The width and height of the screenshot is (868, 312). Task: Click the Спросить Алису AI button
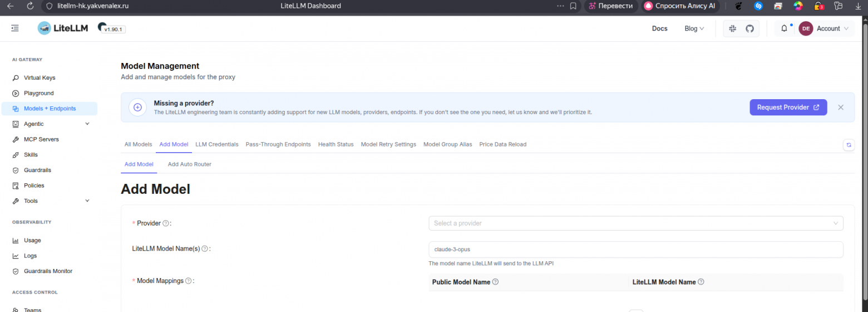pyautogui.click(x=680, y=6)
